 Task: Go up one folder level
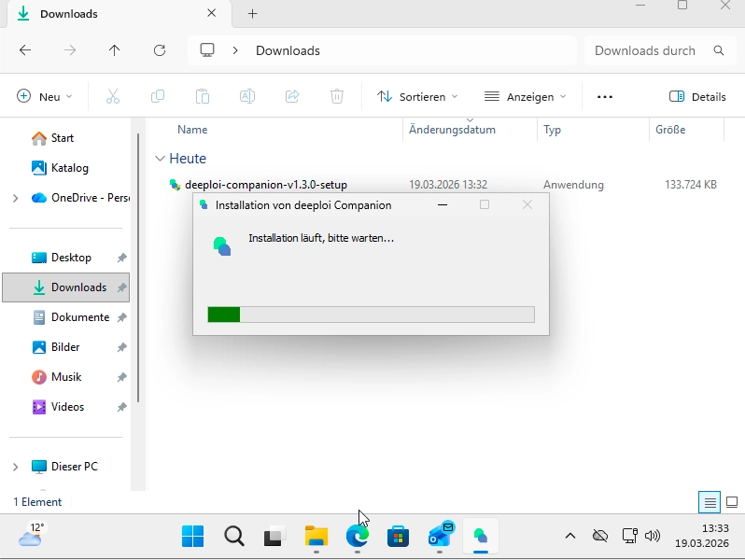pyautogui.click(x=115, y=50)
